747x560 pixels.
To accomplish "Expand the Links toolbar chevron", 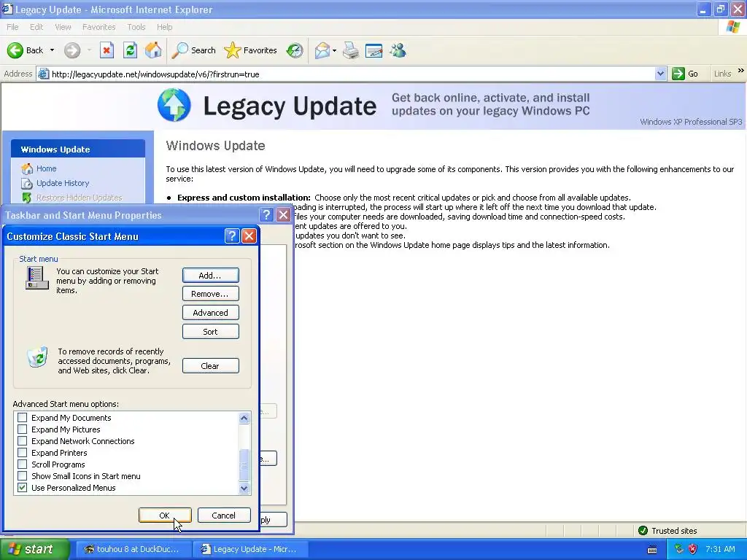I will (741, 71).
